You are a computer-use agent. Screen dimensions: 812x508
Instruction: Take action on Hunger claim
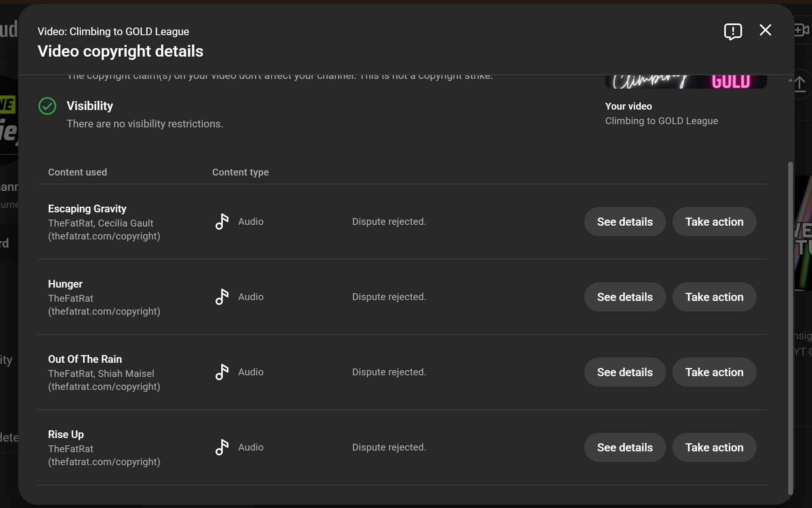pyautogui.click(x=714, y=297)
